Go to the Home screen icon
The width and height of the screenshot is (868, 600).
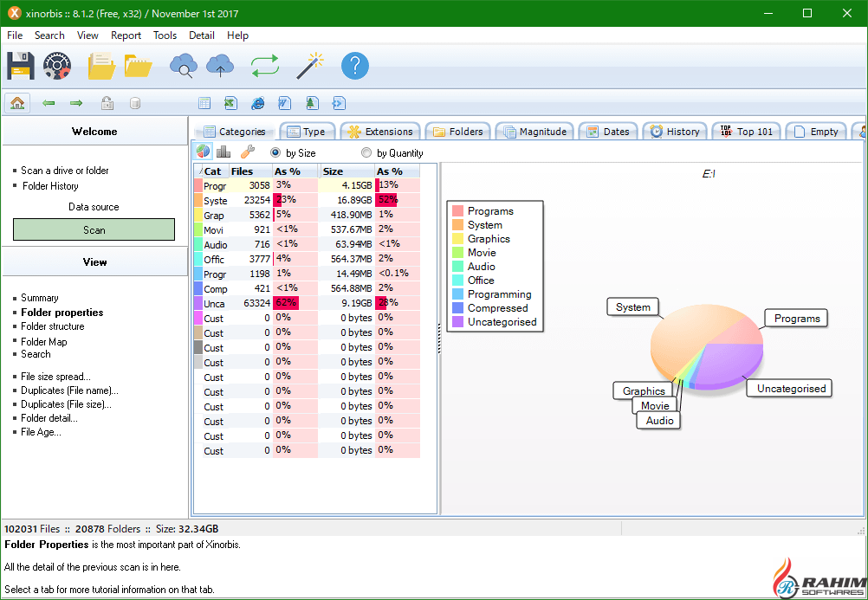tap(17, 103)
